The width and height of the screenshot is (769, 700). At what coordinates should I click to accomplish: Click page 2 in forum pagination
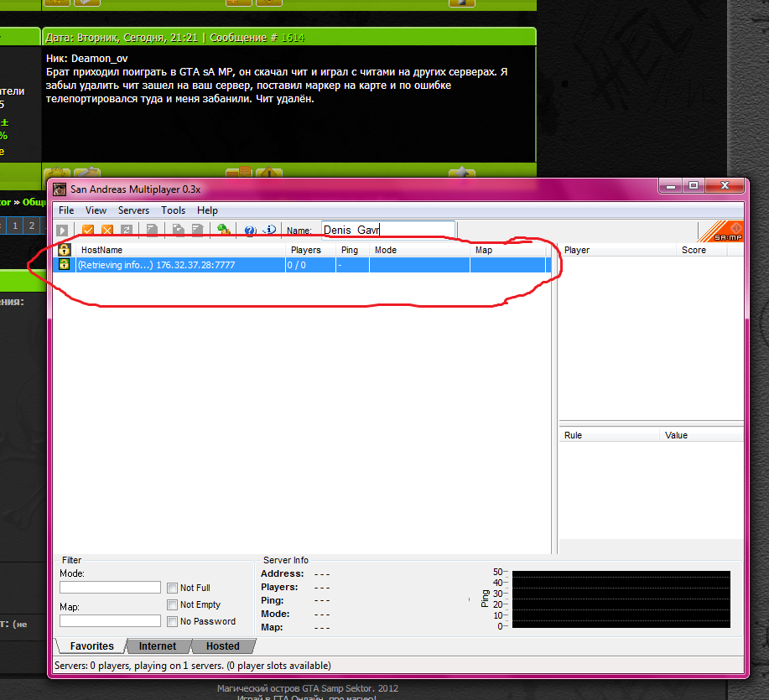pos(32,226)
